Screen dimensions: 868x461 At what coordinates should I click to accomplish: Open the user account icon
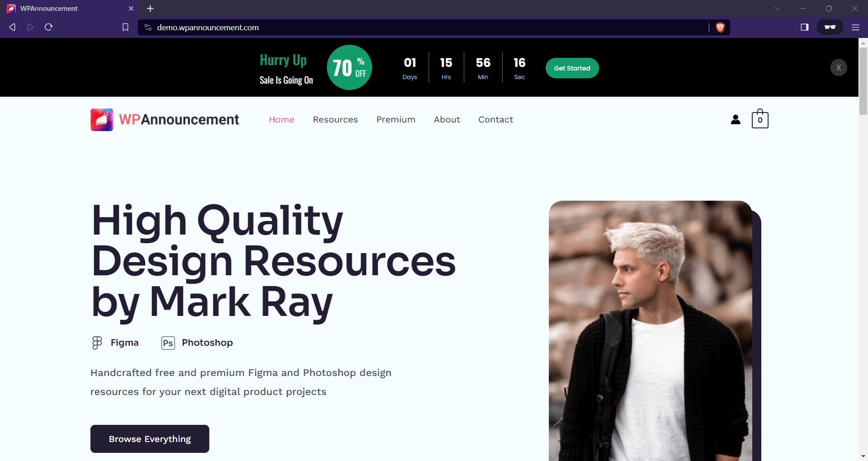click(736, 119)
